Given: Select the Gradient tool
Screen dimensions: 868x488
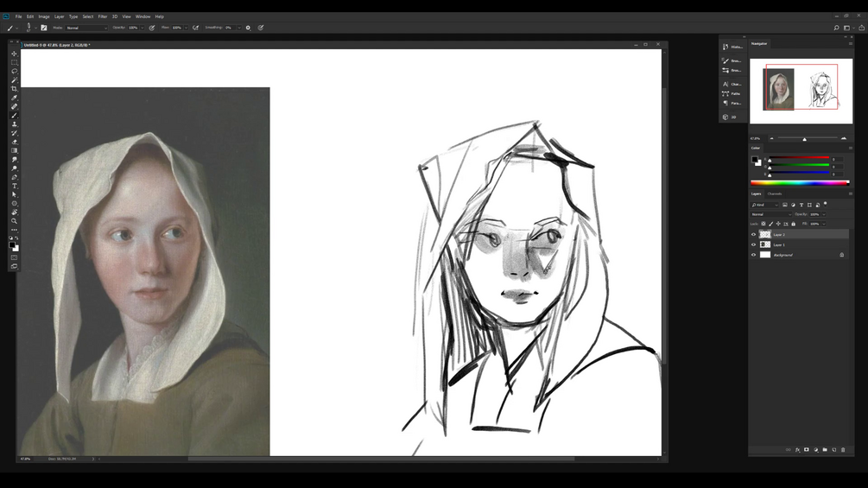Looking at the screenshot, I should click(15, 150).
